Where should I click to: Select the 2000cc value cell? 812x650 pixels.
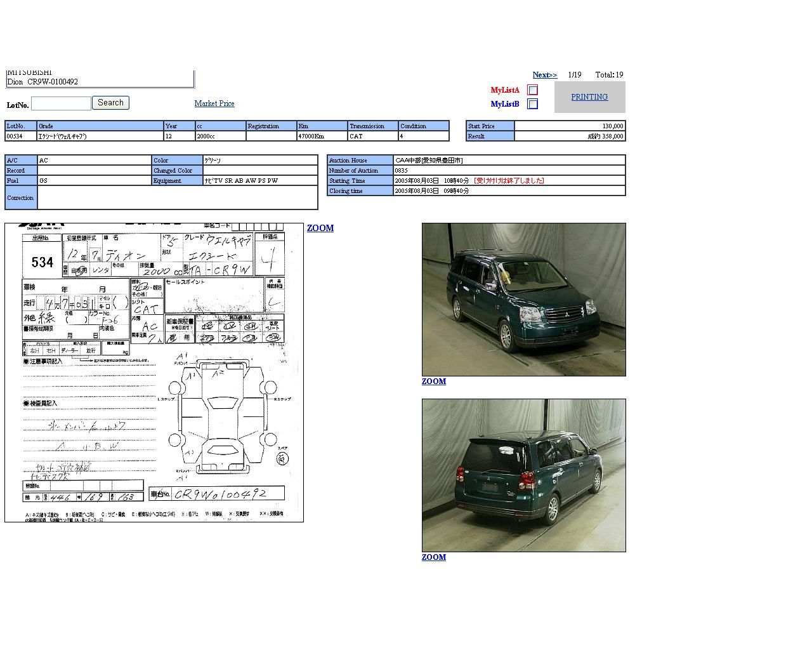click(x=221, y=136)
